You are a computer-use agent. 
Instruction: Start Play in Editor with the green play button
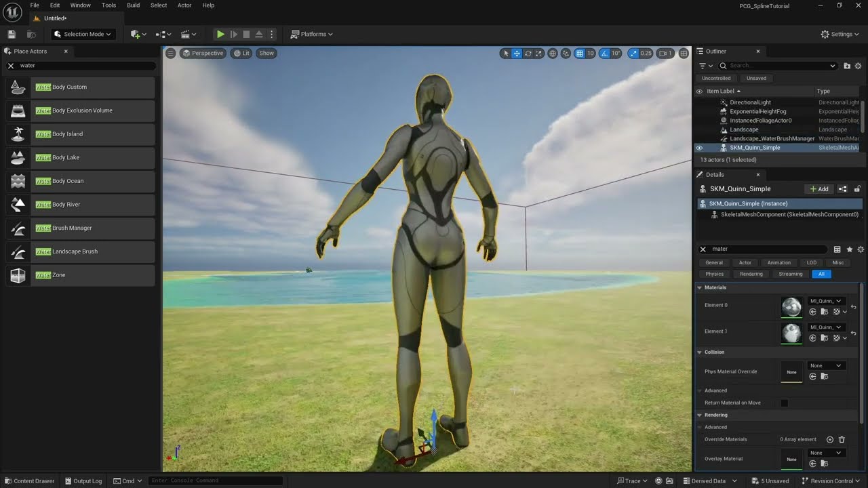220,34
